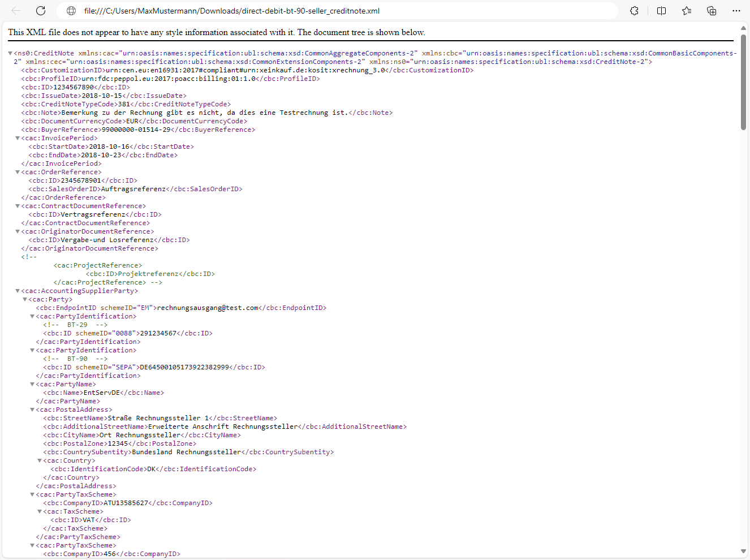Collapse the cac:Country node
This screenshot has width=750, height=560.
tap(40, 460)
